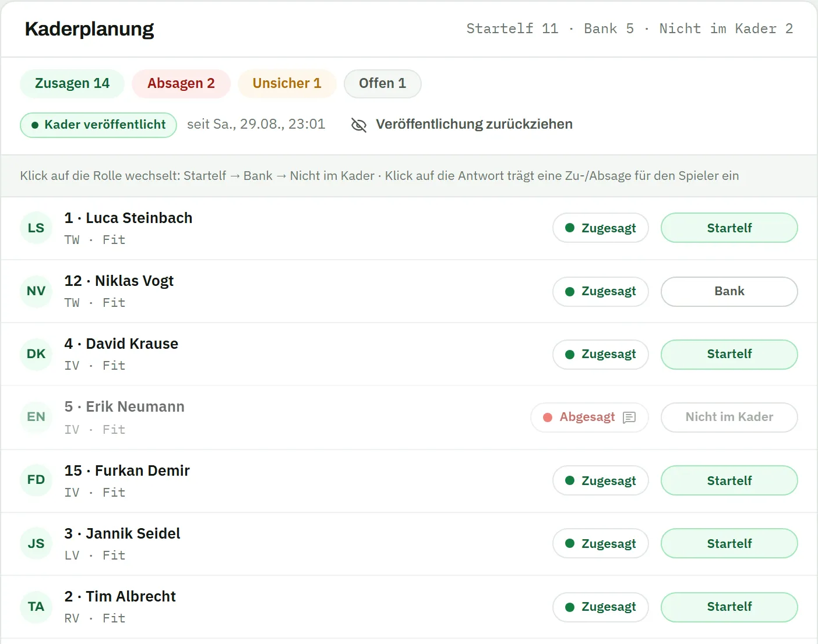Select the name 15 · Furkan Demir
Screen dimensions: 818x644
click(x=127, y=470)
